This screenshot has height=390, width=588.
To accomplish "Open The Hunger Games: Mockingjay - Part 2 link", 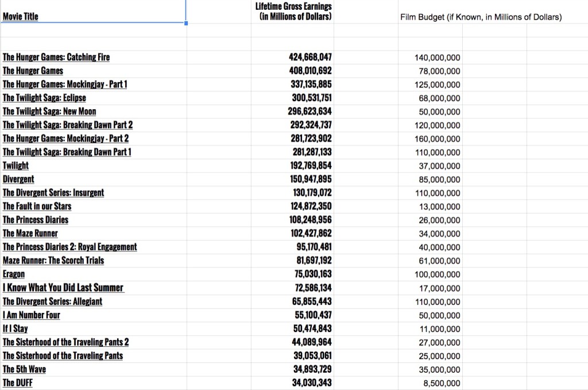I will [65, 138].
